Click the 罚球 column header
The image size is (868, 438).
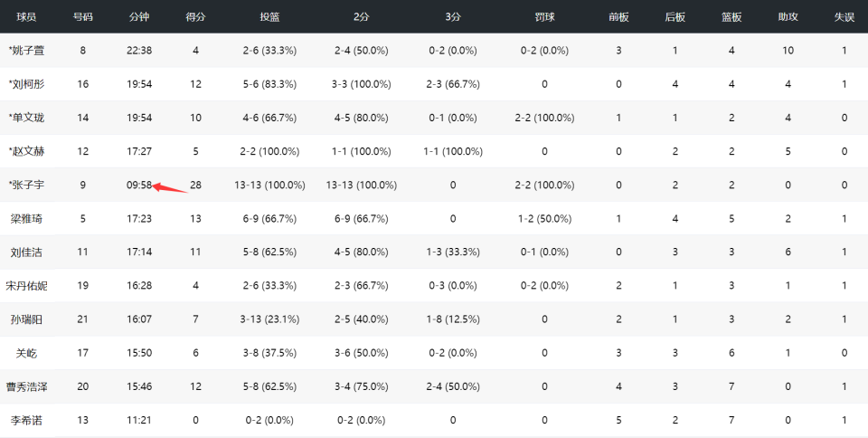pos(544,17)
